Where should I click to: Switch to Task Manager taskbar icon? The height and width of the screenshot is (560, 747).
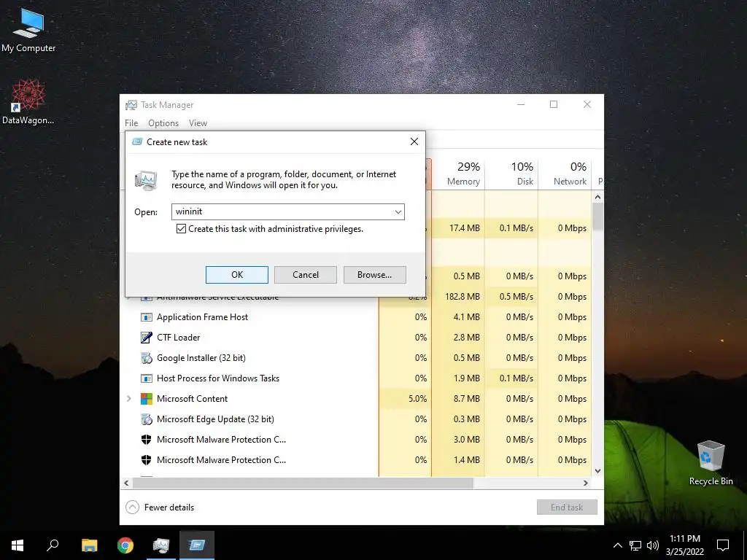click(161, 545)
